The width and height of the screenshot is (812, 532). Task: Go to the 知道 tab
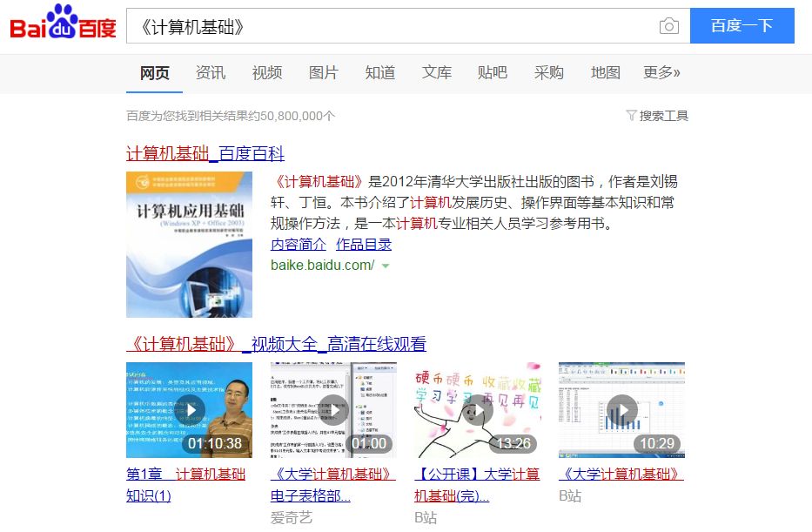tap(380, 72)
